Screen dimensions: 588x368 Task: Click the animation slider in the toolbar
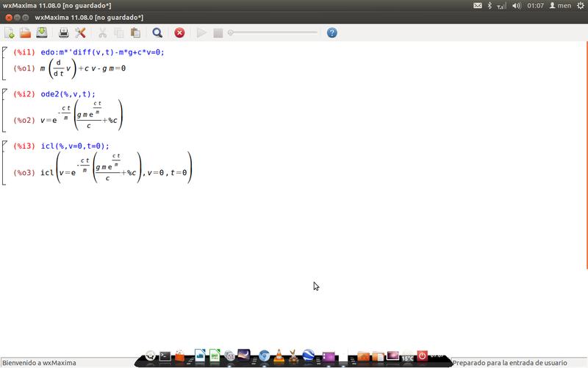pos(273,33)
